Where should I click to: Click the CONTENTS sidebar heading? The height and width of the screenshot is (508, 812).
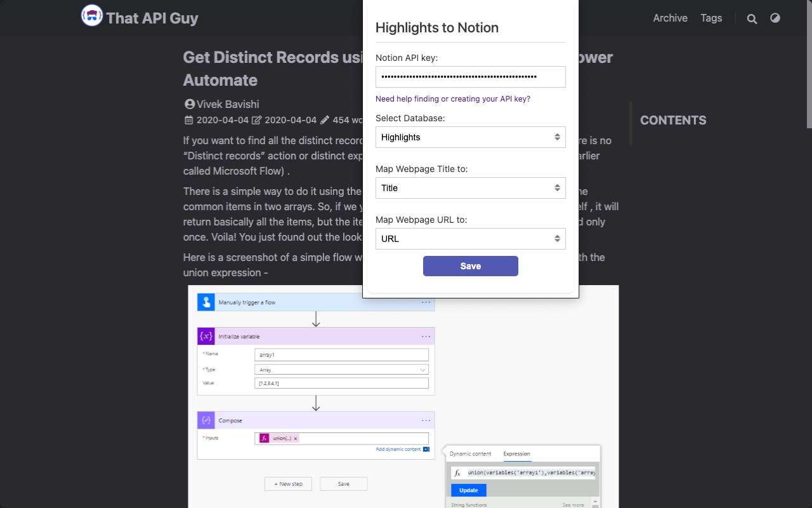(x=673, y=120)
